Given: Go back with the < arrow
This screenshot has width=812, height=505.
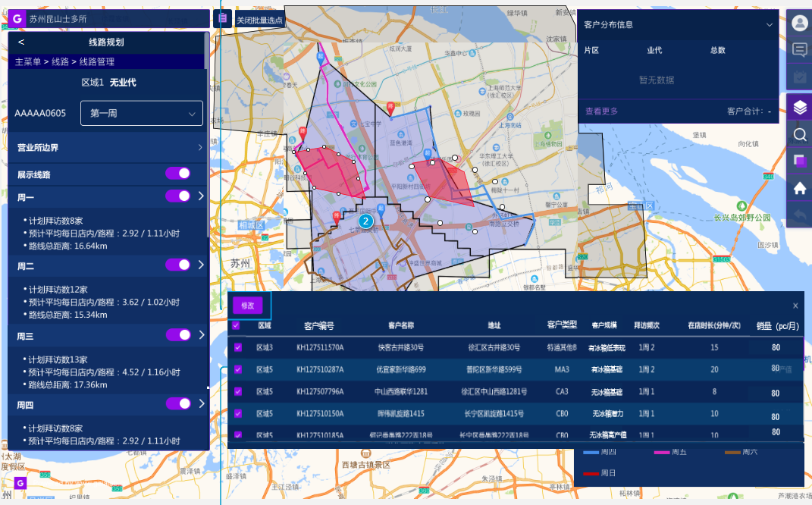Looking at the screenshot, I should [21, 42].
